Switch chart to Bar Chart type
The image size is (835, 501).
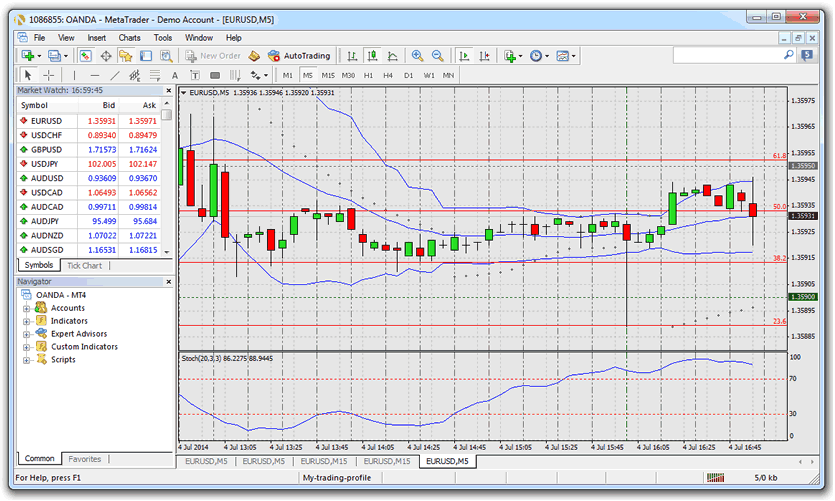(352, 56)
